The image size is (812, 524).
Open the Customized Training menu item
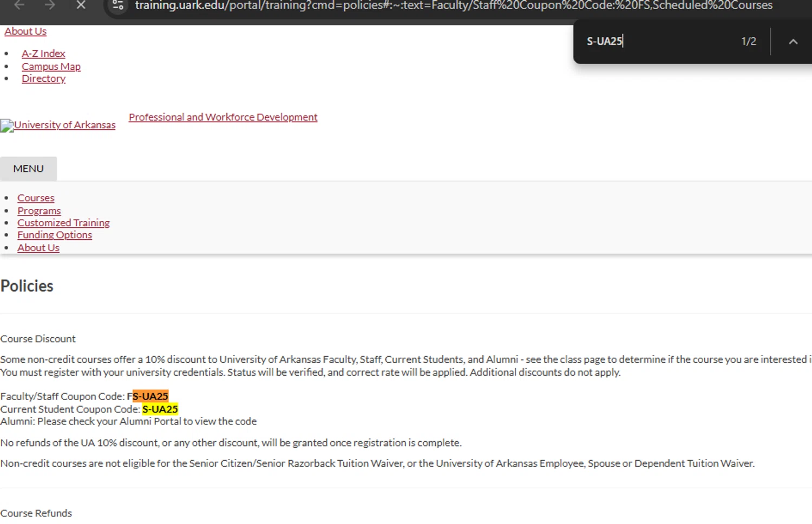coord(63,222)
